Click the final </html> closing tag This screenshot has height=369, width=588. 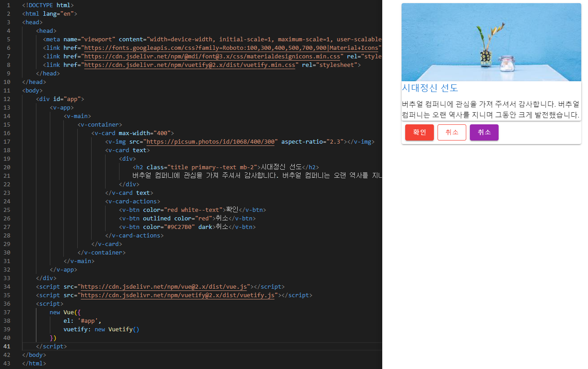(x=34, y=363)
